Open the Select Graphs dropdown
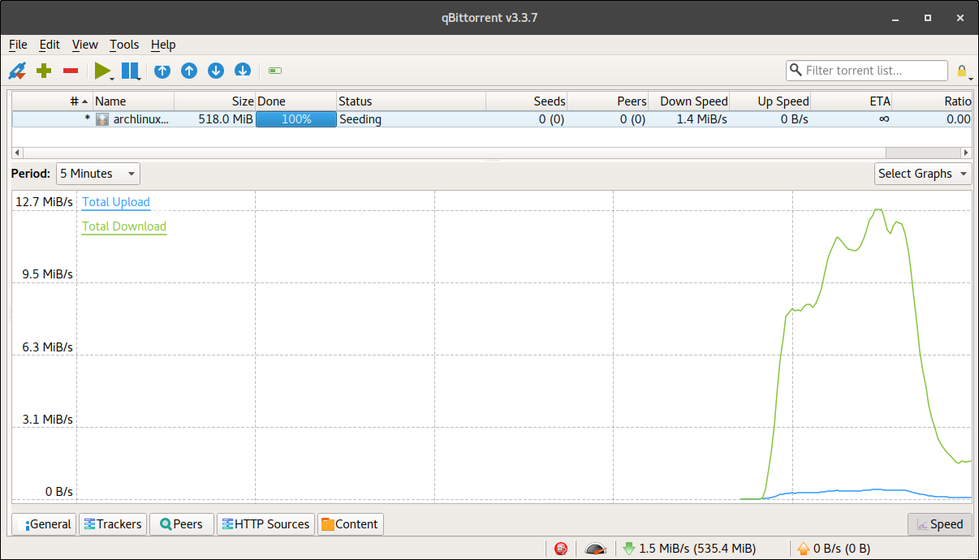 [922, 173]
